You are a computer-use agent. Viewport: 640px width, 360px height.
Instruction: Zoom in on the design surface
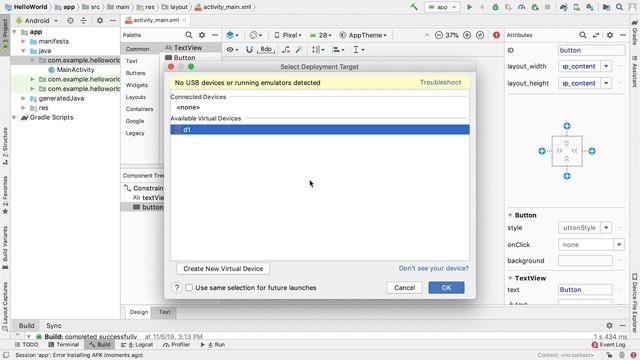point(467,35)
